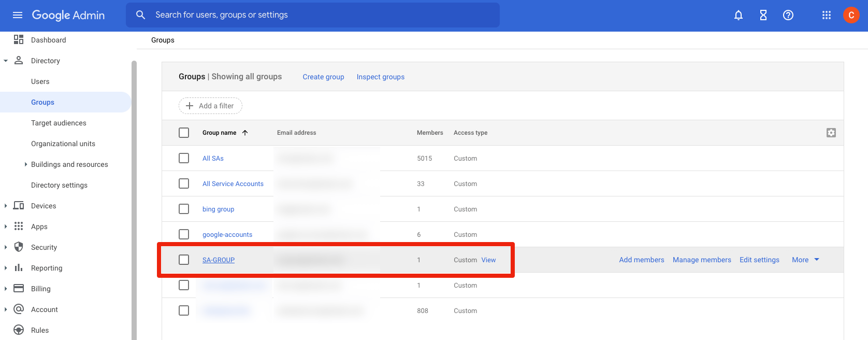Sort by Group name arrow icon

pos(245,133)
